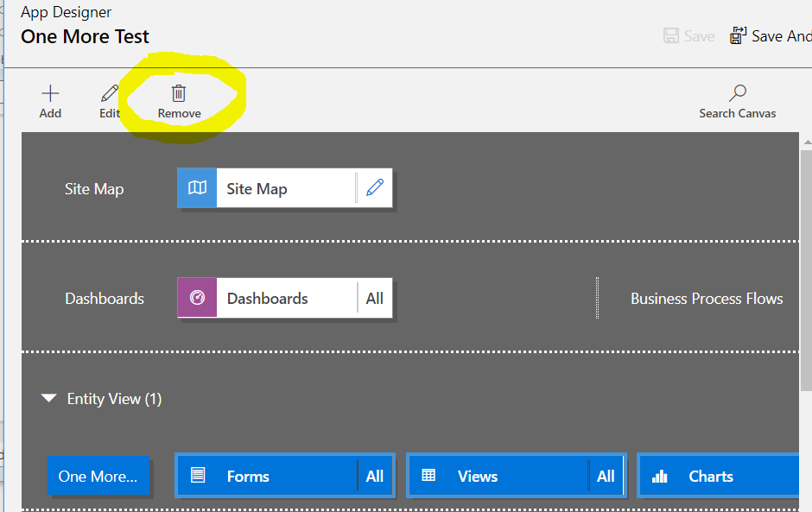Image resolution: width=812 pixels, height=512 pixels.
Task: Click the Business Process Flows label
Action: point(707,299)
